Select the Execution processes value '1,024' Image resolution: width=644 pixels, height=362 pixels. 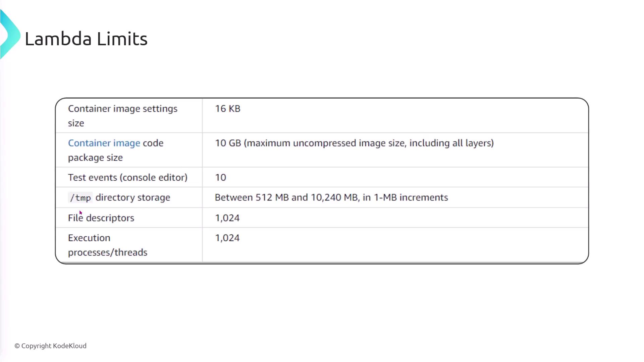(x=227, y=238)
